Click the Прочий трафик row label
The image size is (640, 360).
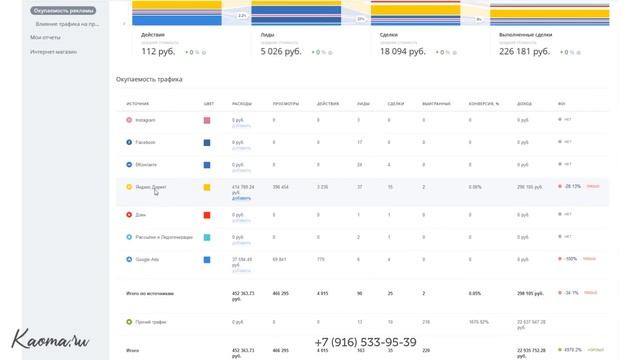point(151,322)
